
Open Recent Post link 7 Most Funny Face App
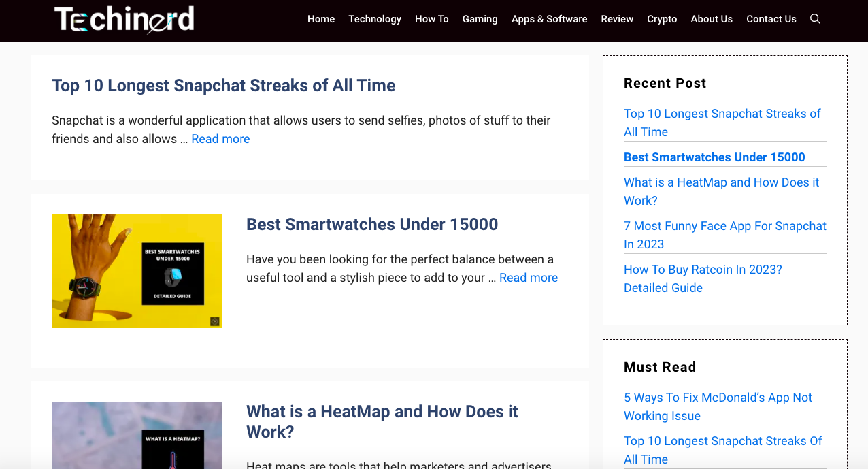tap(725, 235)
